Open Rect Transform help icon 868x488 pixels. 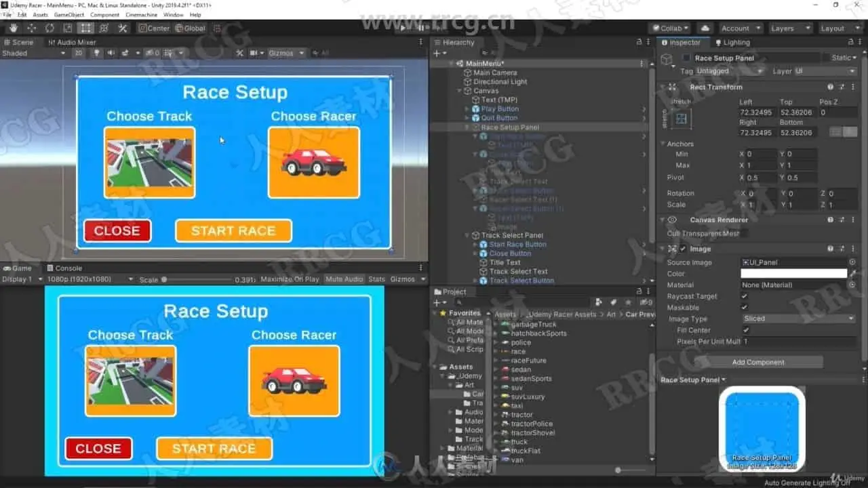[x=830, y=87]
